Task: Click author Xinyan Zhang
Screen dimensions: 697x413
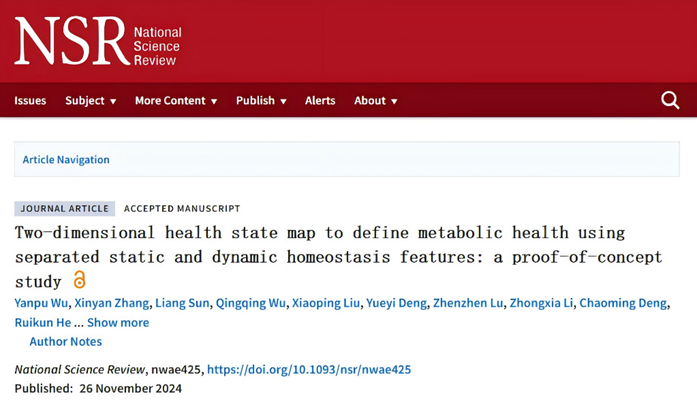Action: [116, 303]
